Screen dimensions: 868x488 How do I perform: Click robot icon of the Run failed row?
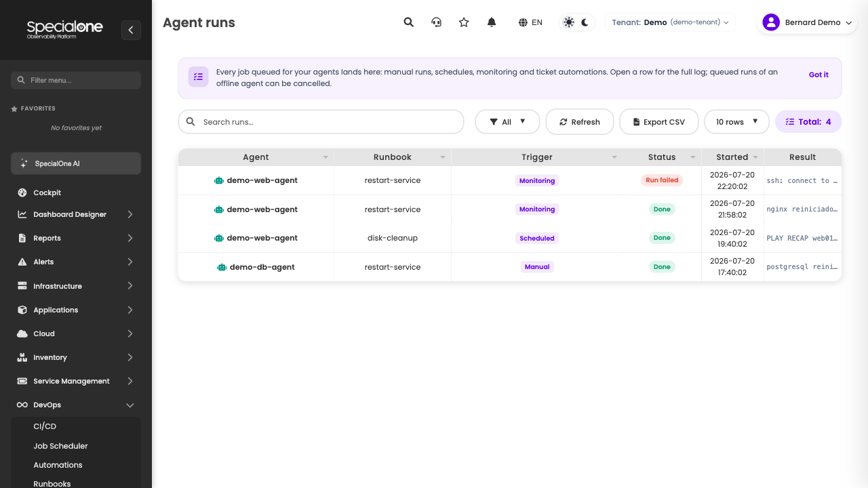(219, 181)
